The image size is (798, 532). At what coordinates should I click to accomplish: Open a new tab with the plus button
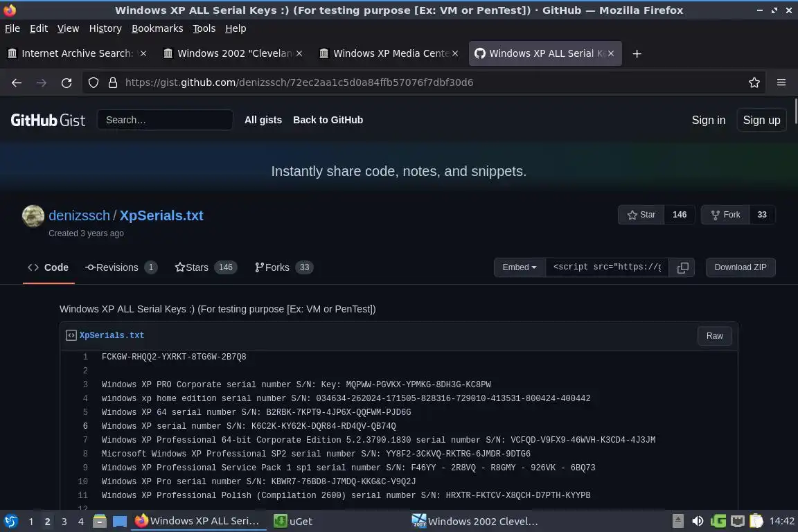point(637,53)
